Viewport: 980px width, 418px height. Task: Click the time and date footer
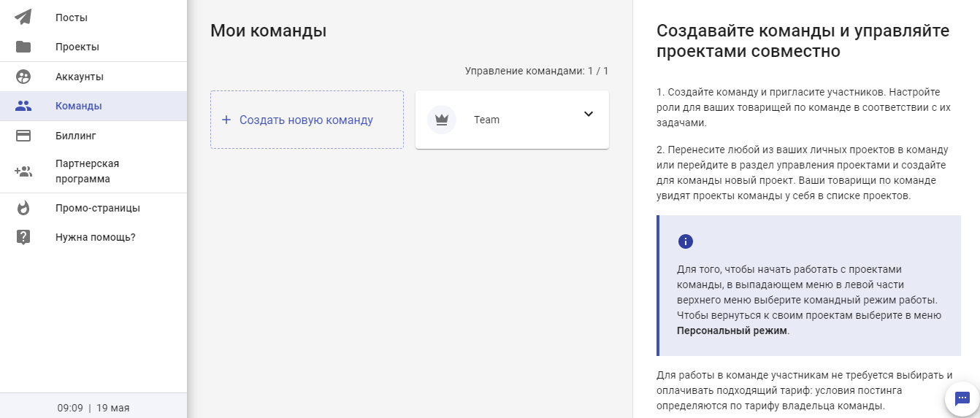[x=93, y=408]
